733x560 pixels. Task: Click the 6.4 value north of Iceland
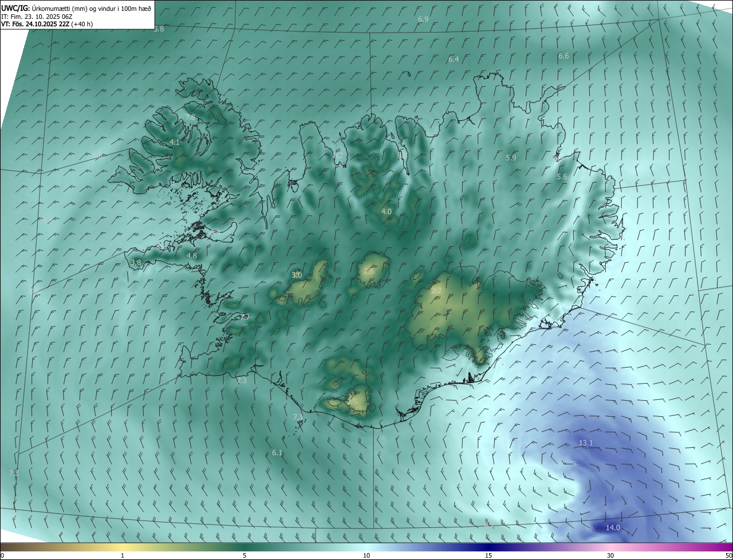[x=454, y=59]
